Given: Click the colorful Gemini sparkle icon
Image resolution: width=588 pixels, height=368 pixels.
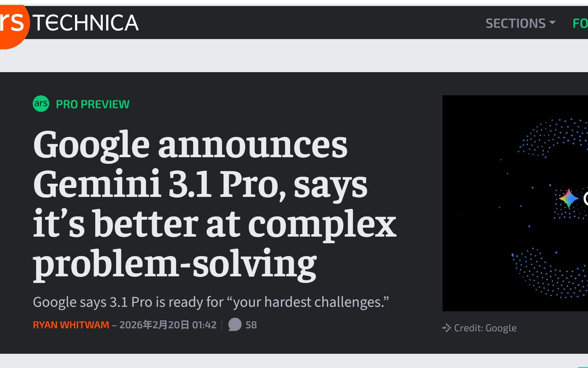Looking at the screenshot, I should [x=568, y=198].
